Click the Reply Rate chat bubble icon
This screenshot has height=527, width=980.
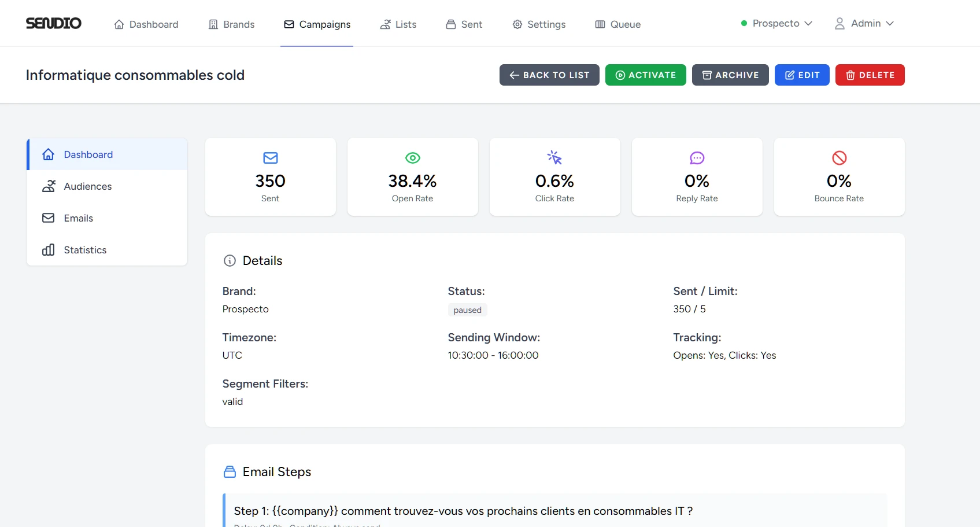point(697,158)
